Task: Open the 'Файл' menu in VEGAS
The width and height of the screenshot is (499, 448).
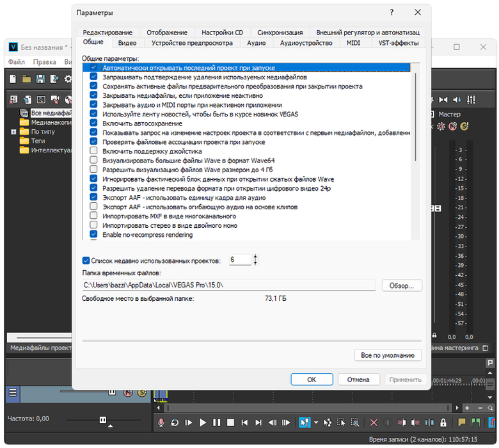Action: (17, 62)
